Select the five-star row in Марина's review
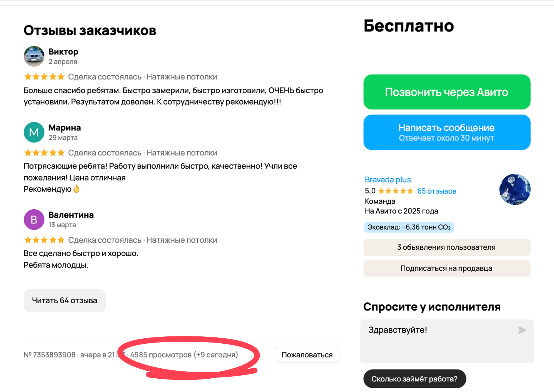The height and width of the screenshot is (392, 554). coord(44,153)
